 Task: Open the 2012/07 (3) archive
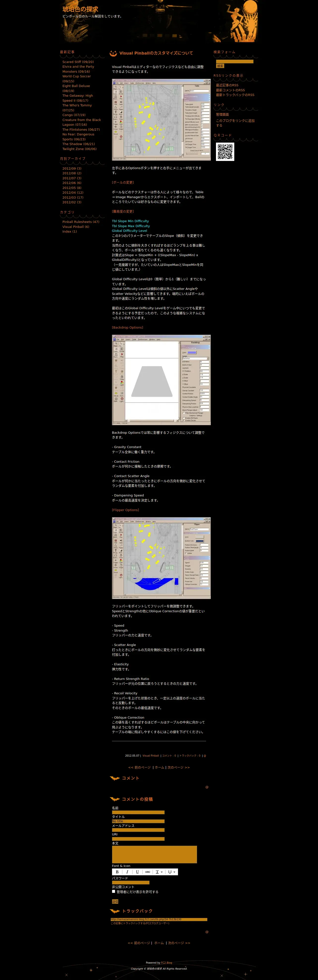[72, 178]
